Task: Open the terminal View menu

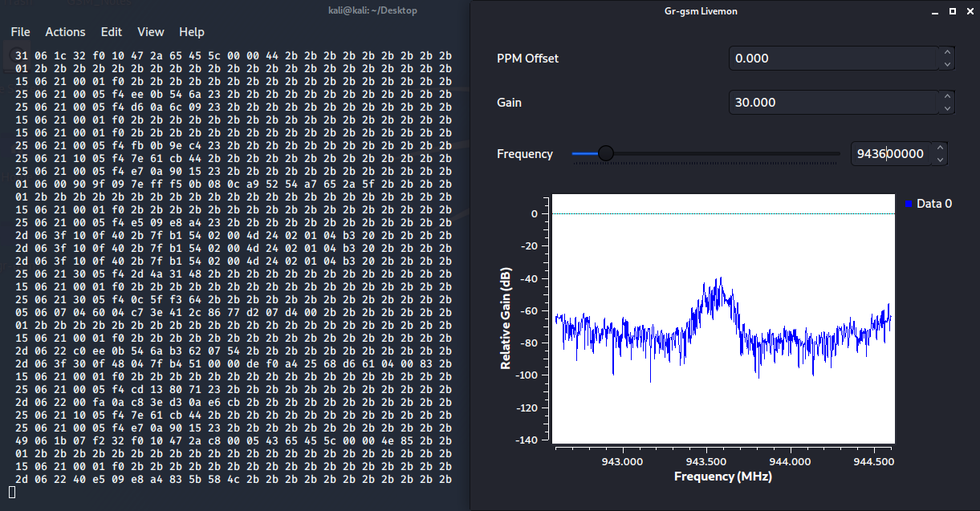Action: (x=151, y=32)
